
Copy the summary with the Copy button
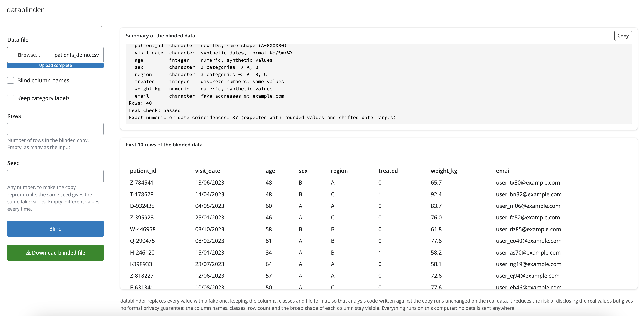click(623, 36)
